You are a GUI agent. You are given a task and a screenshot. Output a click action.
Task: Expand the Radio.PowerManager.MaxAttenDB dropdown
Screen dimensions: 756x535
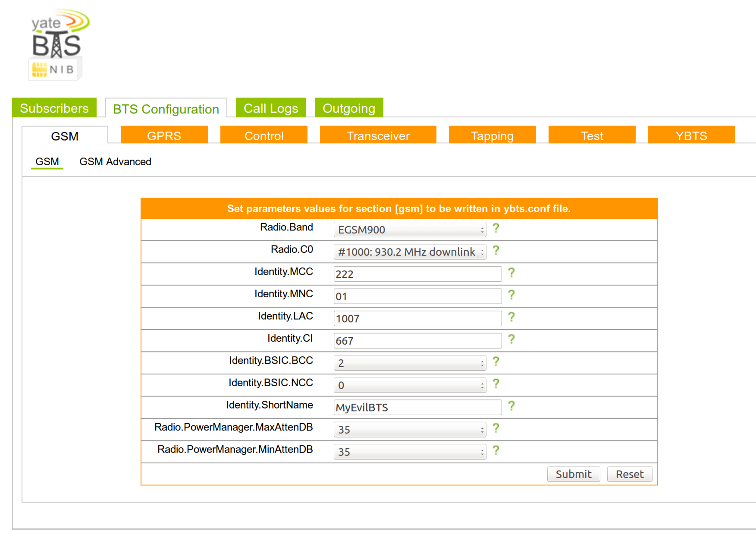409,430
